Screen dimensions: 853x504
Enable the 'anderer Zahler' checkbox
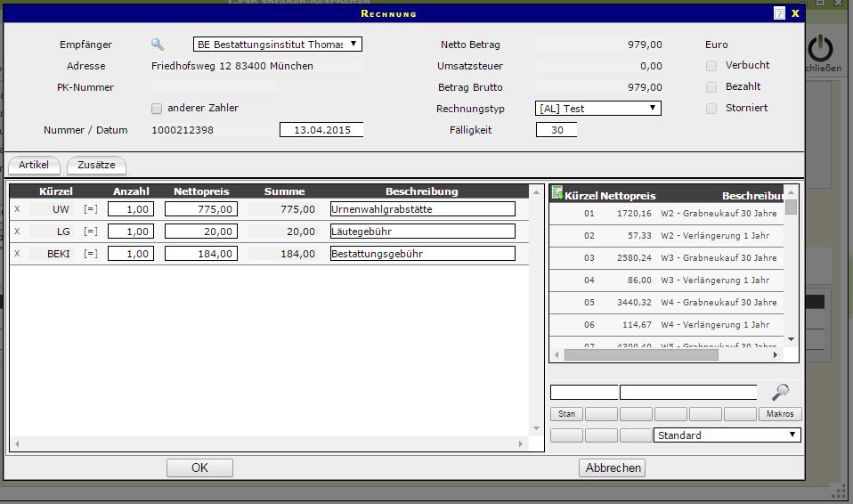(157, 109)
